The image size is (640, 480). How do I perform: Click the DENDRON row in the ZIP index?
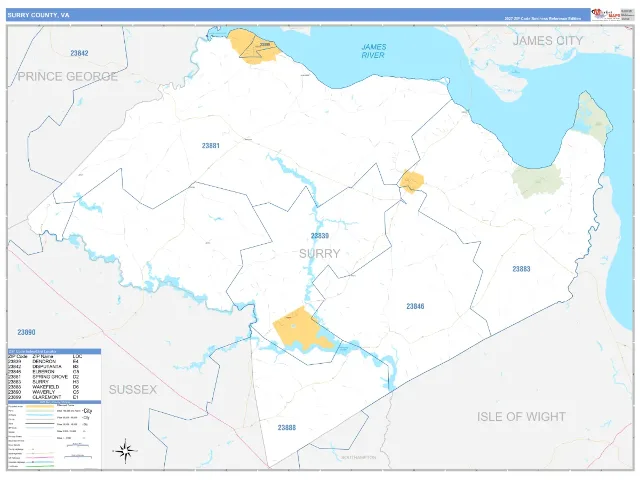(44, 362)
